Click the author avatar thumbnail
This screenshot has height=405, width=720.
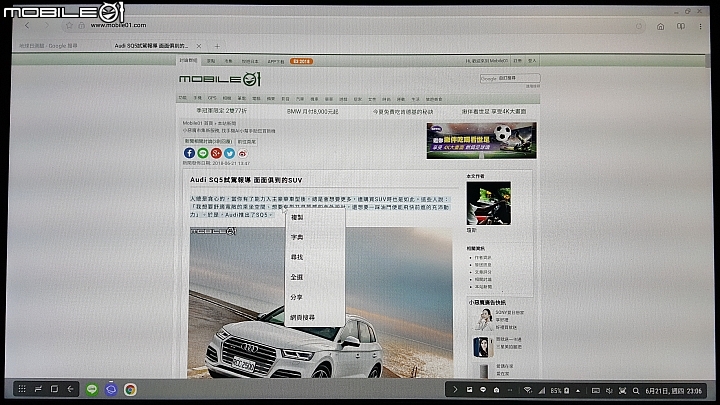489,203
